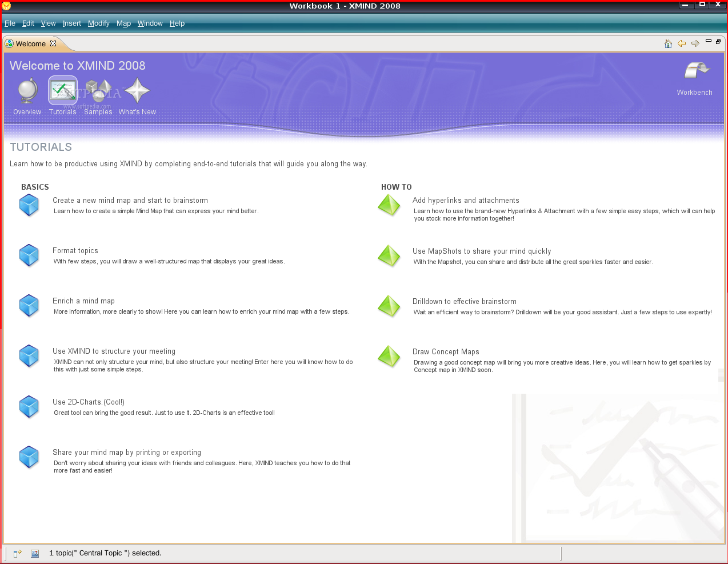This screenshot has width=728, height=564.
Task: Click the 'BASICS' section heading
Action: point(35,187)
